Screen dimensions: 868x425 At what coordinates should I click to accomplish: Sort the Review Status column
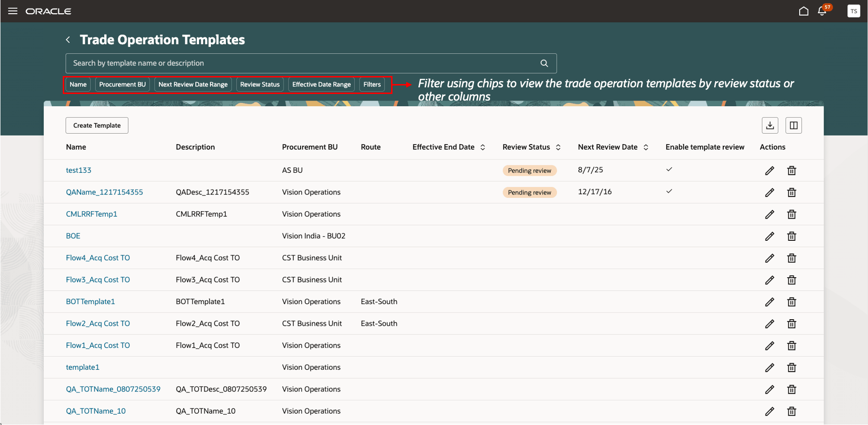[x=558, y=147]
